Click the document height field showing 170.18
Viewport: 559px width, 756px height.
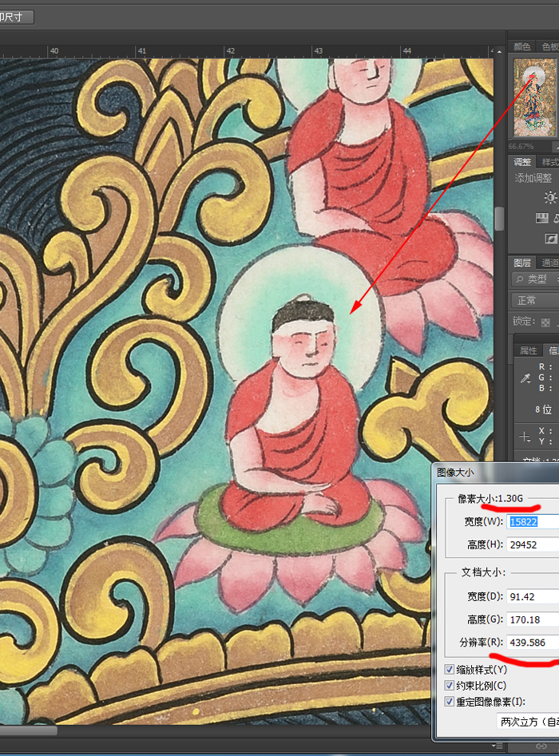tap(533, 619)
